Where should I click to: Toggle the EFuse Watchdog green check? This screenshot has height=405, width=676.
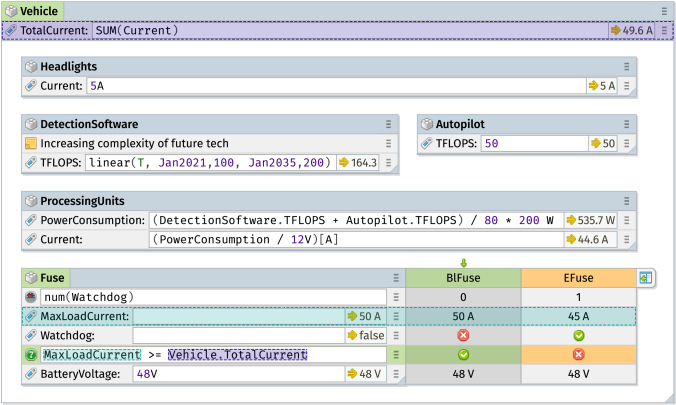579,335
